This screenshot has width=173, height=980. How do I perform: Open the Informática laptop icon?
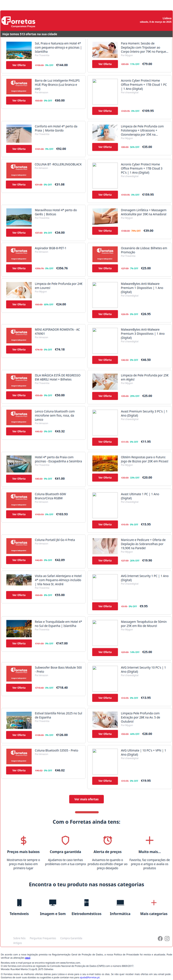coord(120,902)
